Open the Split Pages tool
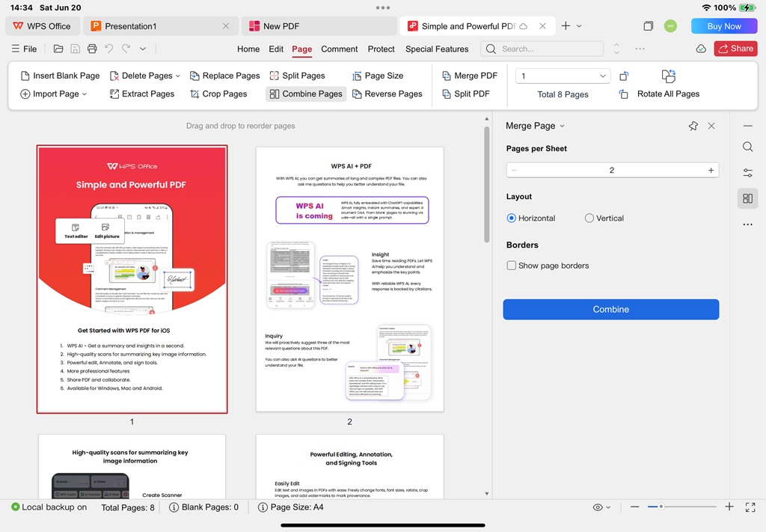Viewport: 766px width, 532px height. [x=297, y=76]
